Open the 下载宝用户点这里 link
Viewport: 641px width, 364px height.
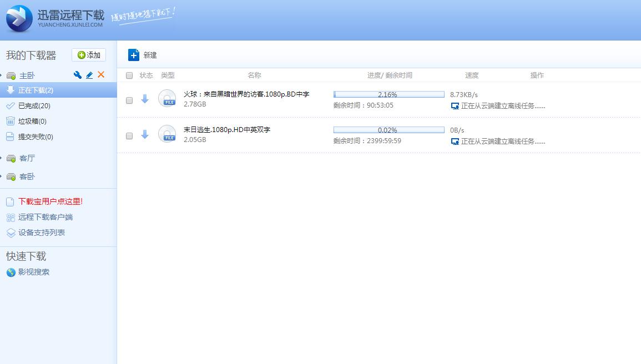coord(49,201)
